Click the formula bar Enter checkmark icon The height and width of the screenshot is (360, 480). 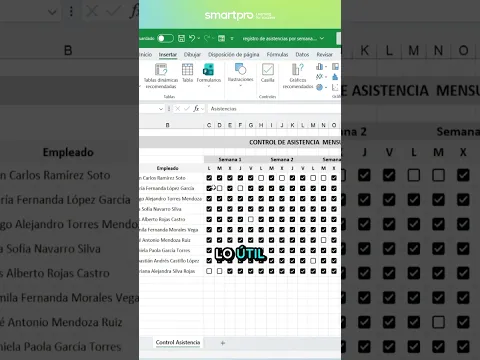tap(187, 109)
